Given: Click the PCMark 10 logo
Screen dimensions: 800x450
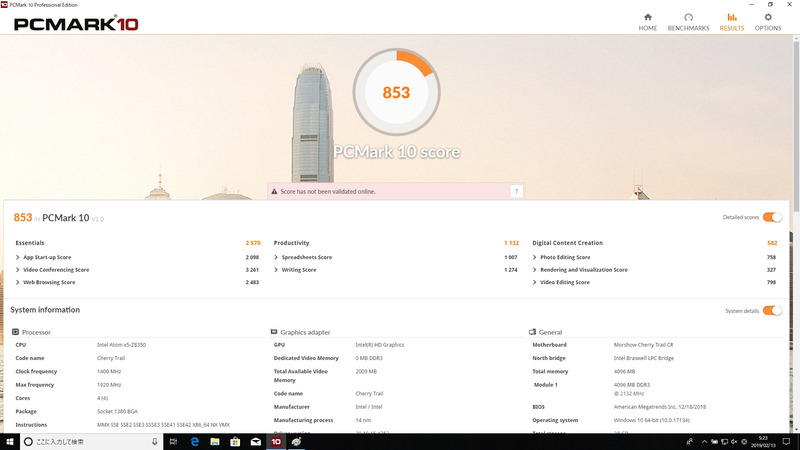Looking at the screenshot, I should [76, 23].
